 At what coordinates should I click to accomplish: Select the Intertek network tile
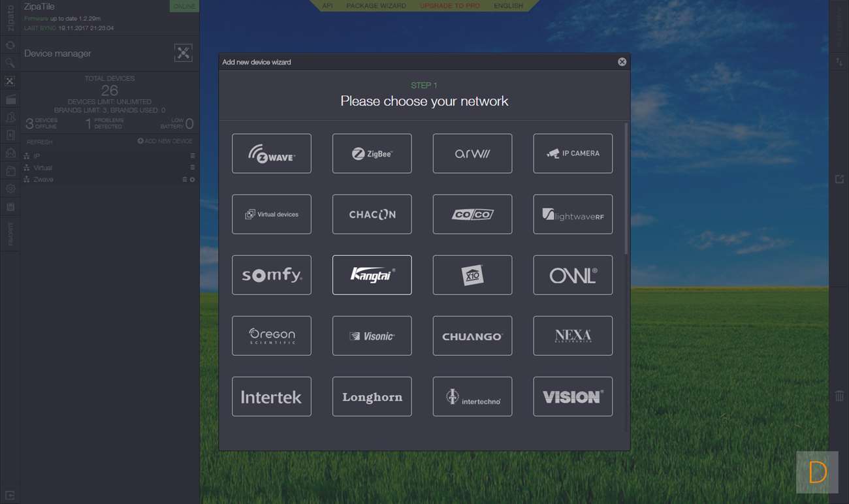(272, 396)
